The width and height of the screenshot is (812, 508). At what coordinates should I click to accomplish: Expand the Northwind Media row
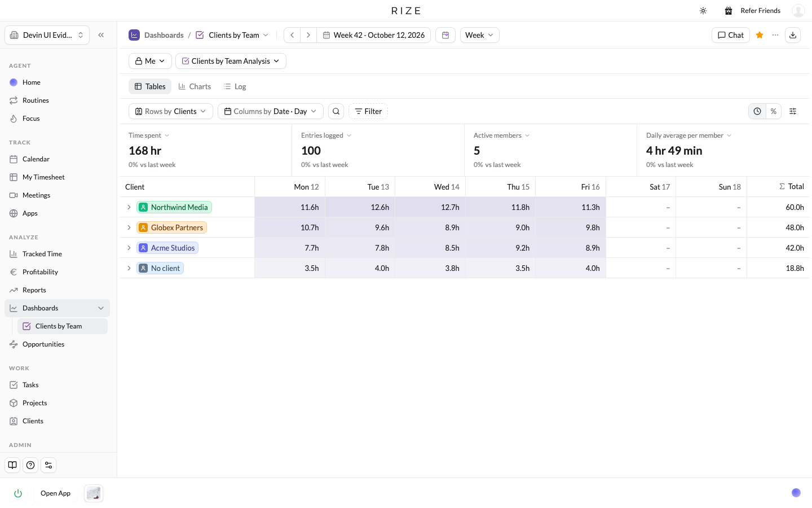[129, 207]
